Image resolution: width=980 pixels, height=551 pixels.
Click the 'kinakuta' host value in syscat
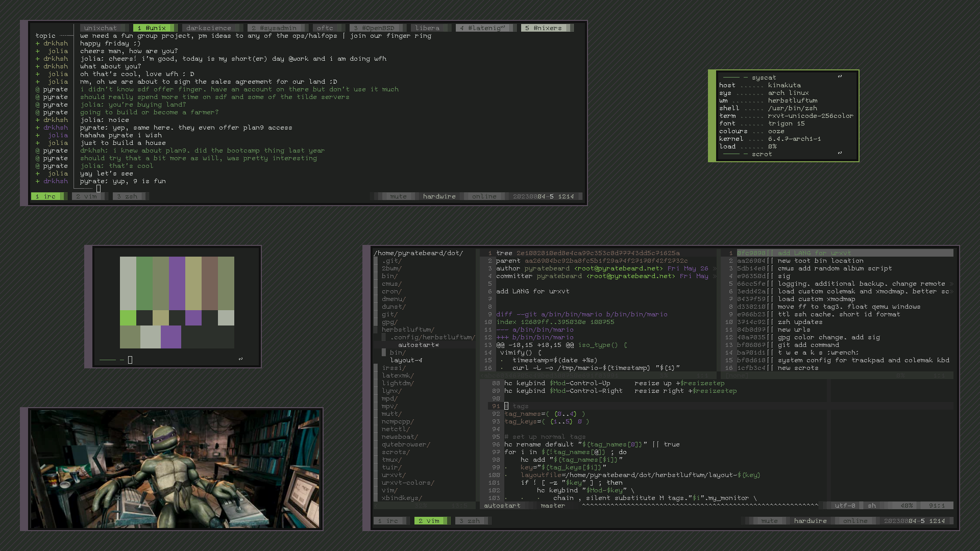tap(784, 85)
